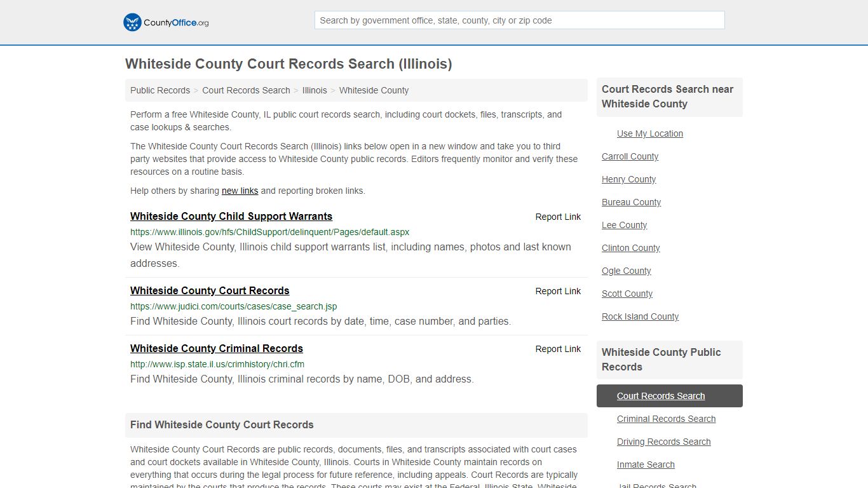The image size is (868, 488).
Task: Click the 'Court Records Search near Whiteside County' heading
Action: [667, 97]
